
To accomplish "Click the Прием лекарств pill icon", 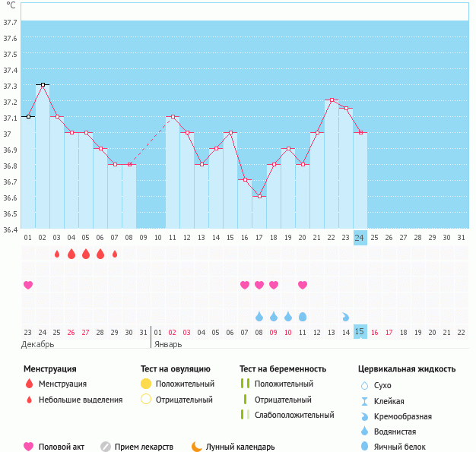I will pos(106,447).
